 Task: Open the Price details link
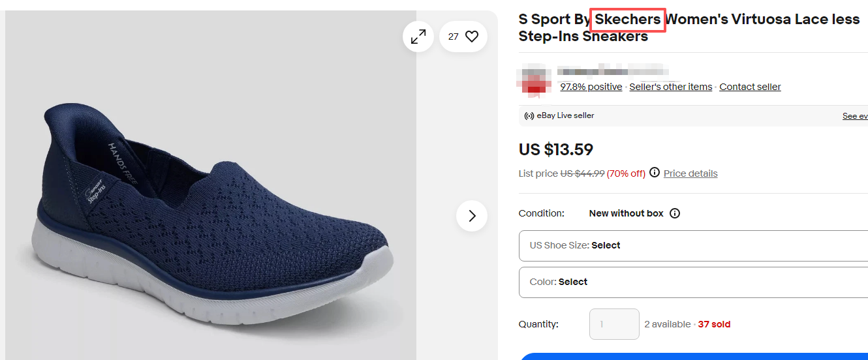[x=690, y=173]
